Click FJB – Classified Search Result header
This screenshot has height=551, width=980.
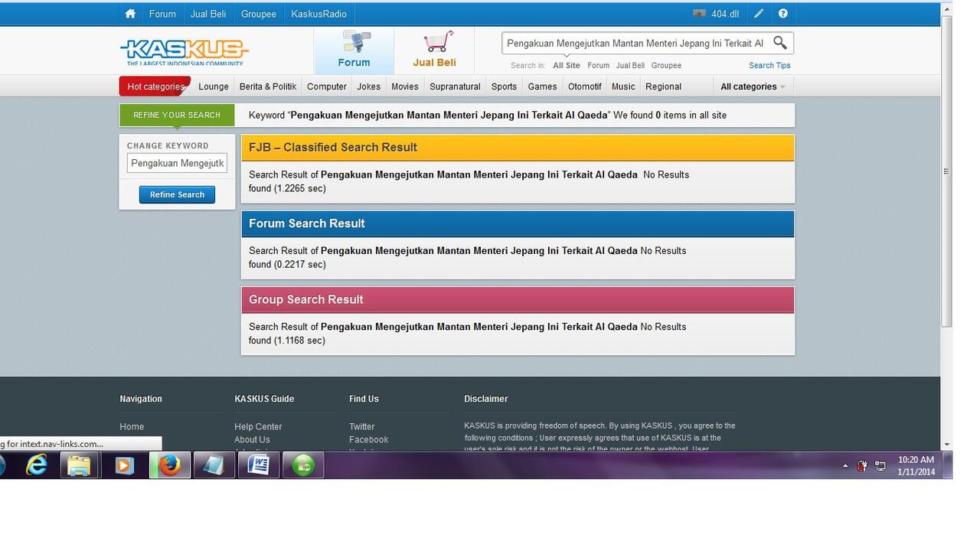[518, 147]
